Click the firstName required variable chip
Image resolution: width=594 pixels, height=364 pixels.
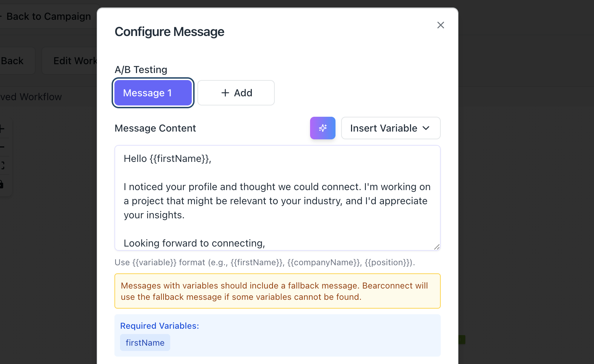[x=145, y=343]
